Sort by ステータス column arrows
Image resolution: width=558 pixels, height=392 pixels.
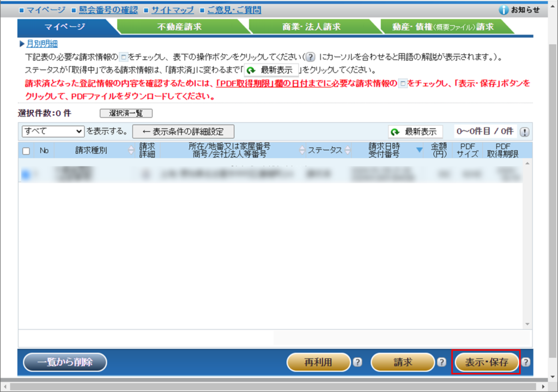coord(347,151)
